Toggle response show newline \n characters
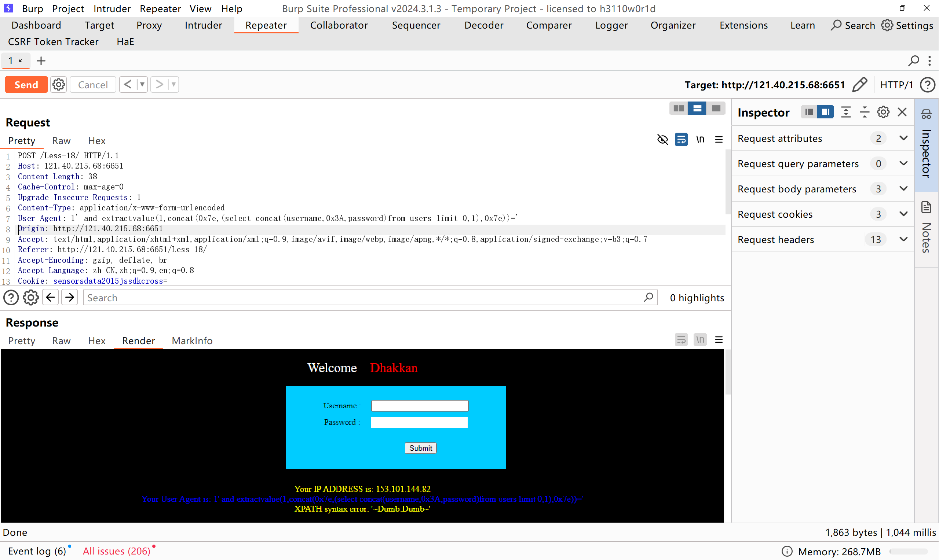The width and height of the screenshot is (939, 560). tap(700, 340)
